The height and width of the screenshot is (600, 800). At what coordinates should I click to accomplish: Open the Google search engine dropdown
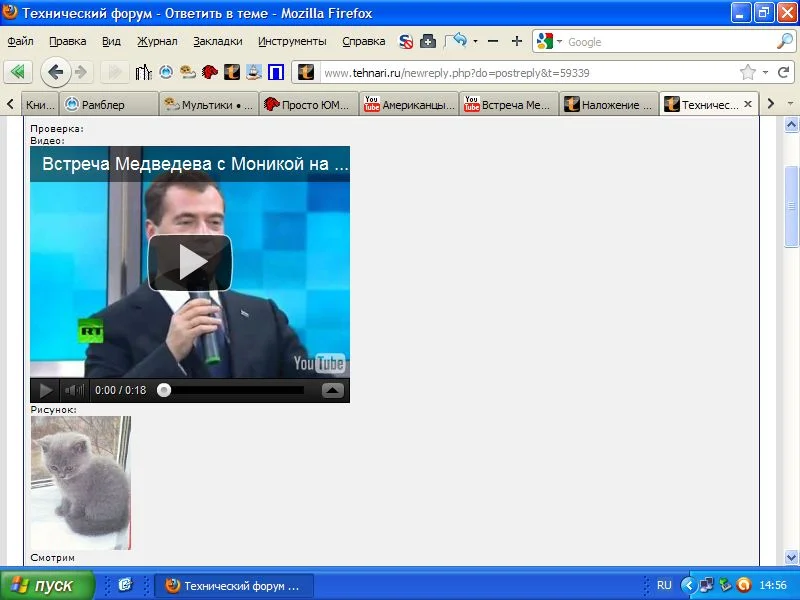click(559, 41)
